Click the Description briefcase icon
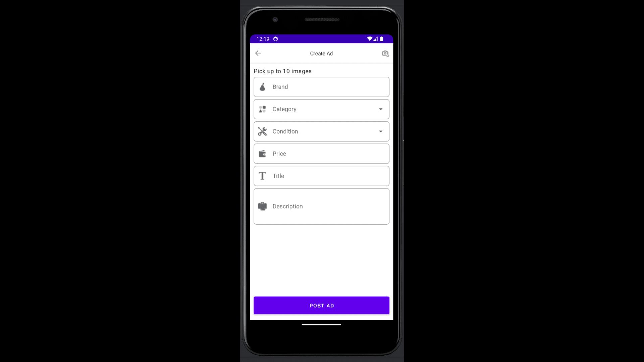 262,206
